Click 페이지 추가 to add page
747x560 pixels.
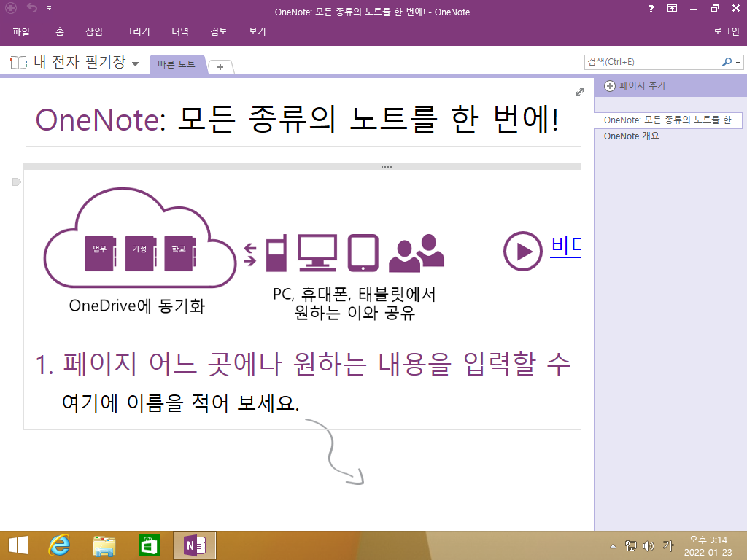pyautogui.click(x=642, y=86)
